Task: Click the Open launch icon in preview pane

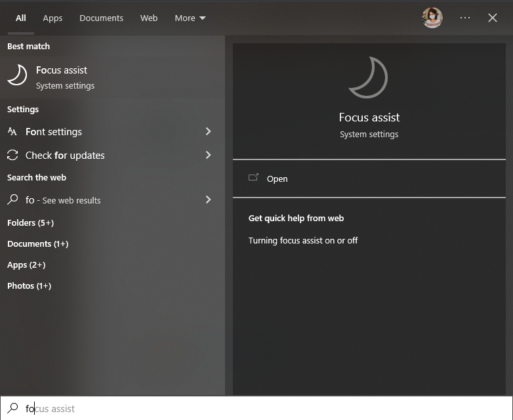Action: [253, 177]
